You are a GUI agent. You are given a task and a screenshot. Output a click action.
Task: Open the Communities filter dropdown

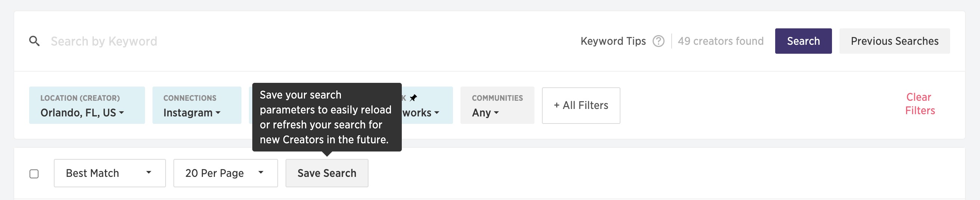tap(497, 105)
